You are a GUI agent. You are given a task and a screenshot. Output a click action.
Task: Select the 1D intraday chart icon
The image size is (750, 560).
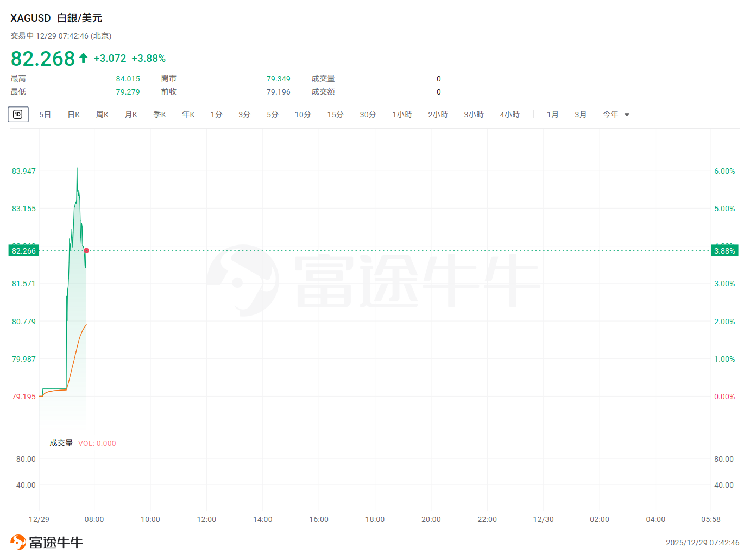(x=18, y=114)
